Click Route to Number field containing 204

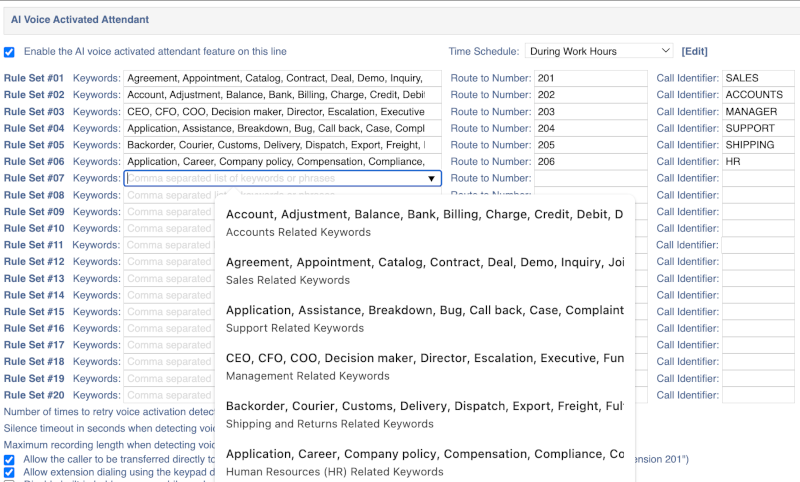coord(591,129)
